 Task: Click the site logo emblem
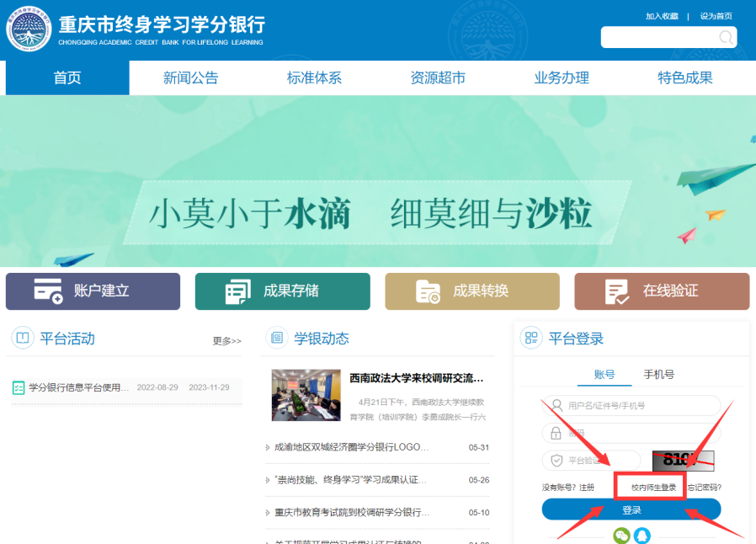(x=29, y=30)
